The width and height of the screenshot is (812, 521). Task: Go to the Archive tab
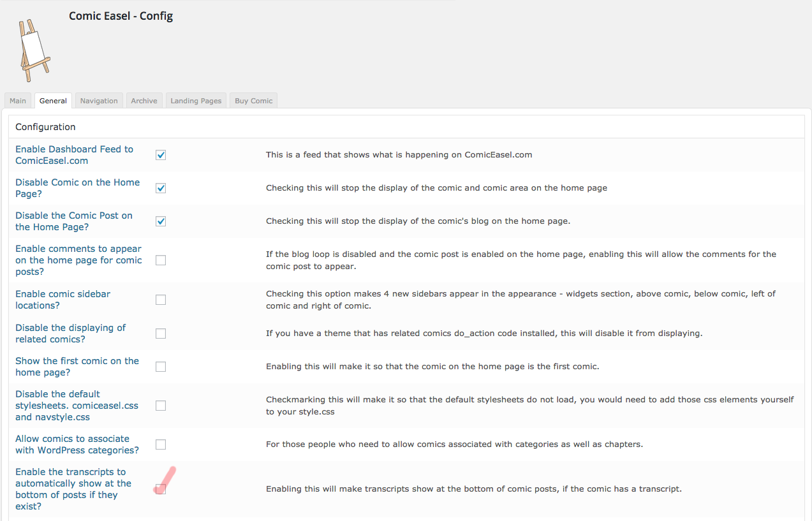(x=144, y=101)
